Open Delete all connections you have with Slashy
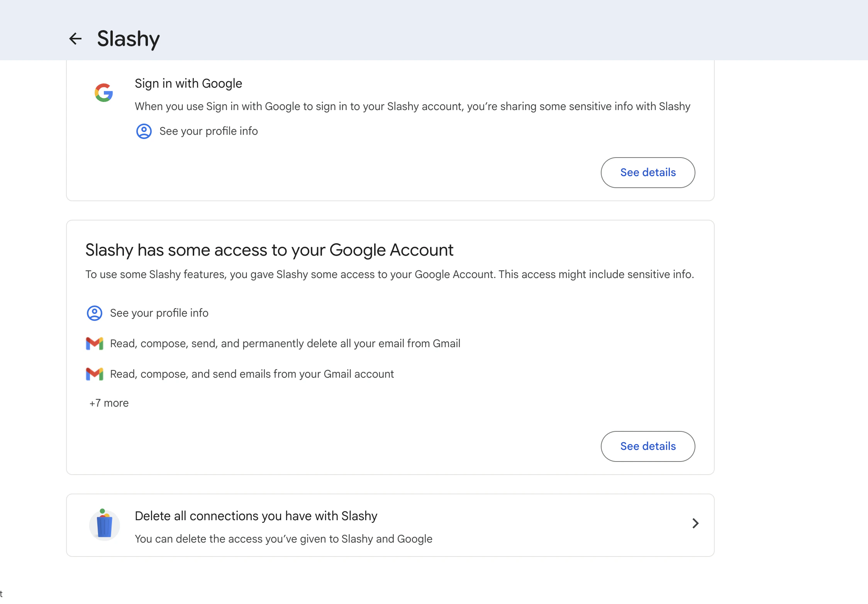Viewport: 868px width, 604px height. tap(390, 525)
